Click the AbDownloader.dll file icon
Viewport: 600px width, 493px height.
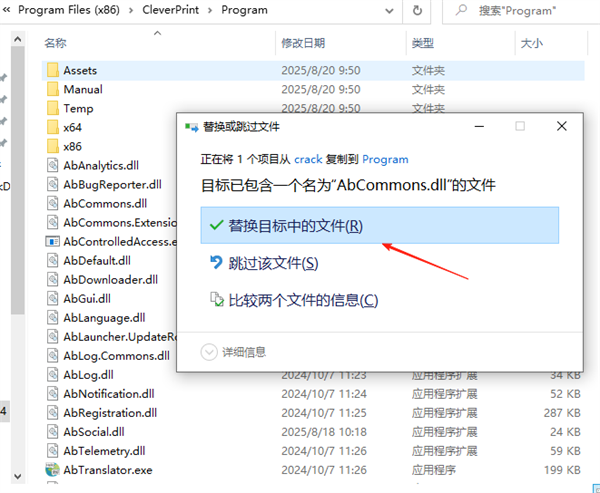(x=52, y=279)
